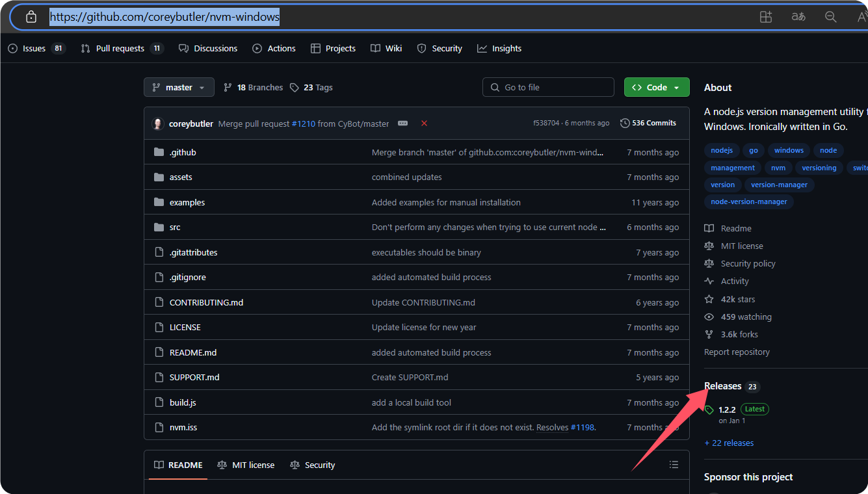Screen dimensions: 868x494
Task: Open commit f538704 hash link
Action: point(546,123)
